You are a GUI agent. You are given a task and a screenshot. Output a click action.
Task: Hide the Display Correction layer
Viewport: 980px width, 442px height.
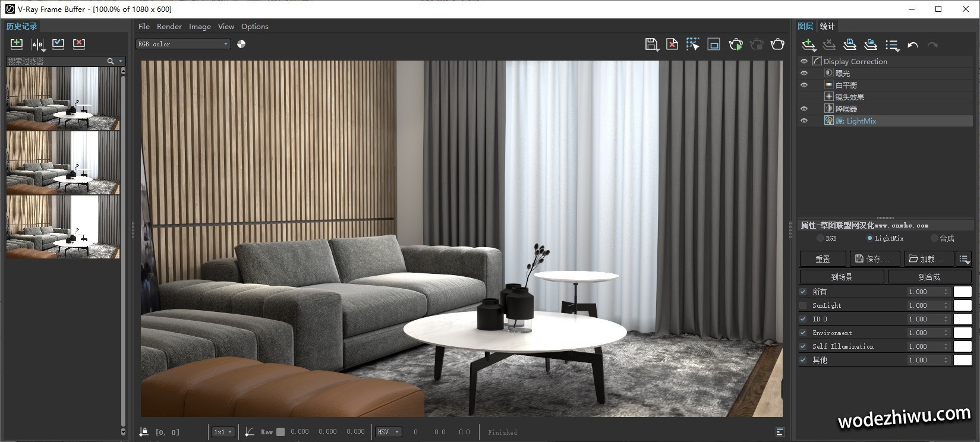click(804, 61)
